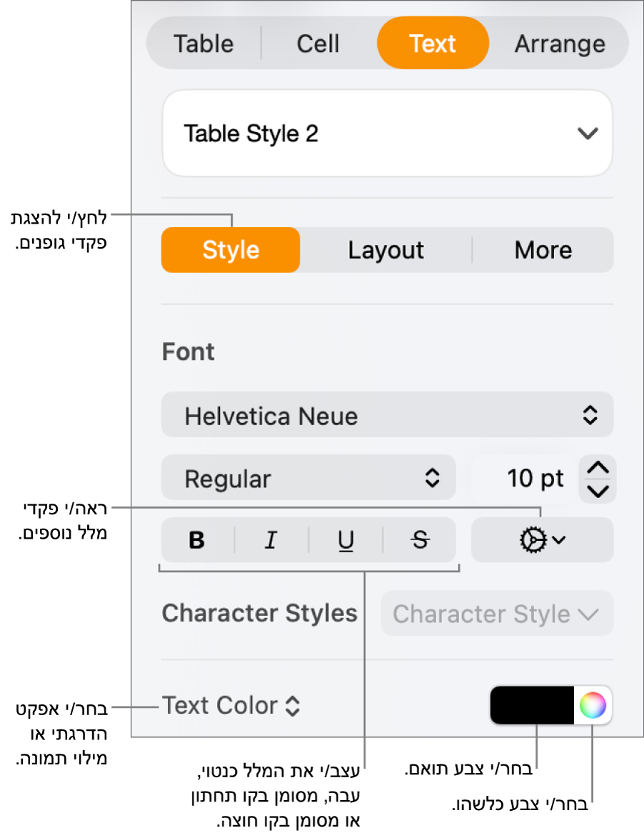Apply bold formatting to text

coord(197,541)
